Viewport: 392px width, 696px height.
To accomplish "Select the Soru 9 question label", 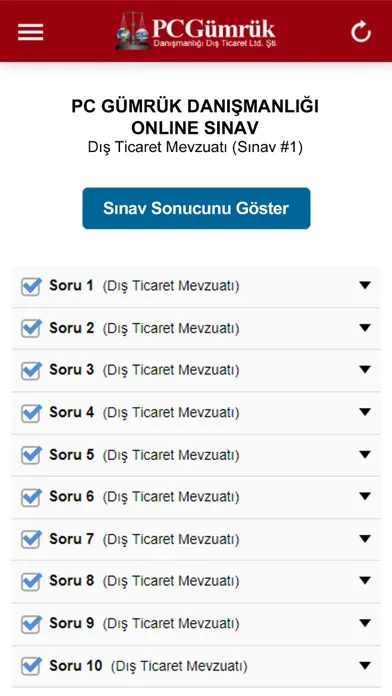I will point(71,623).
